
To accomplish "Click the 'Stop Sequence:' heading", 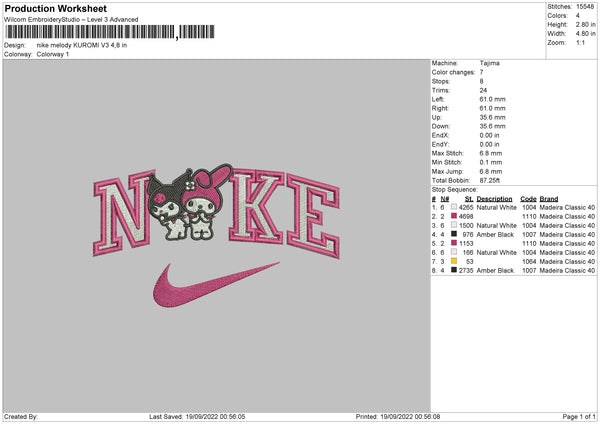I will pyautogui.click(x=455, y=189).
